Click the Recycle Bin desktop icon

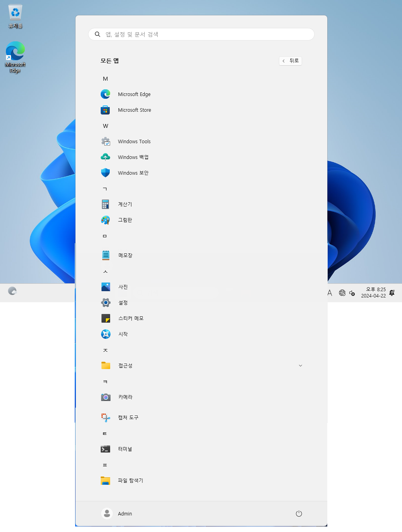[15, 17]
